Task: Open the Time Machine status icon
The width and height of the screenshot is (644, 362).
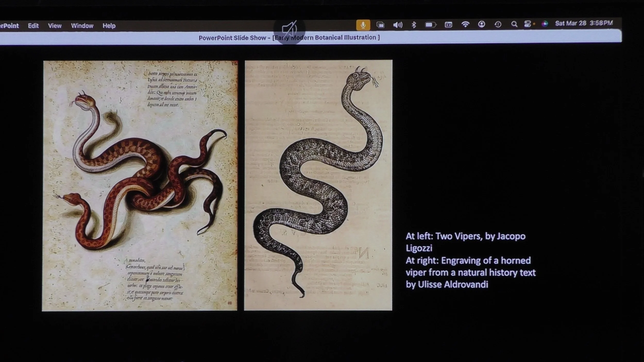Action: click(x=498, y=24)
